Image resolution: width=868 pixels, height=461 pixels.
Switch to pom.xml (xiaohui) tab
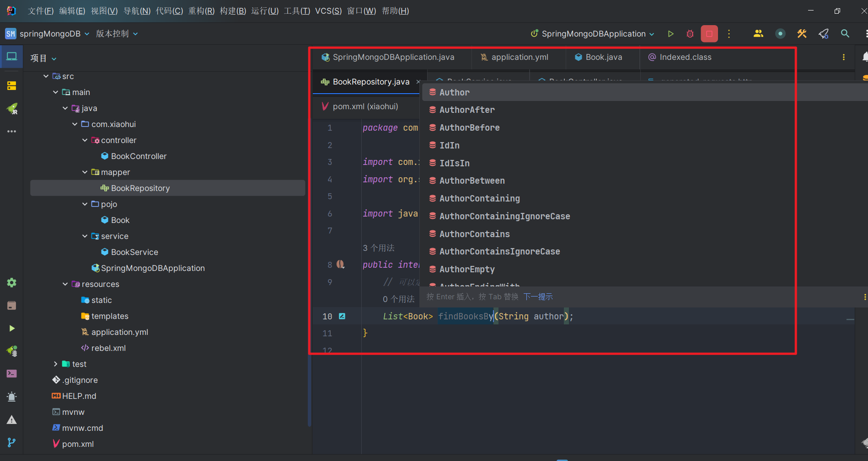[x=360, y=106]
